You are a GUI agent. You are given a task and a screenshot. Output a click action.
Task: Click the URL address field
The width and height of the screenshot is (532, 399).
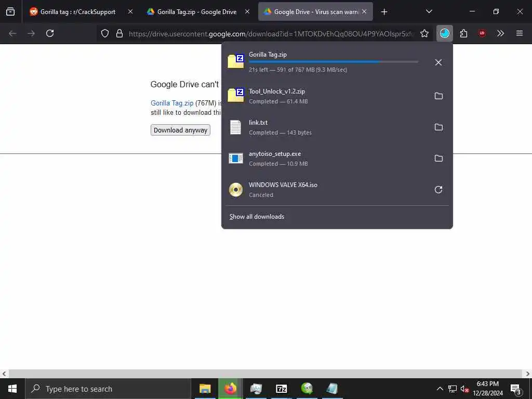pyautogui.click(x=271, y=34)
